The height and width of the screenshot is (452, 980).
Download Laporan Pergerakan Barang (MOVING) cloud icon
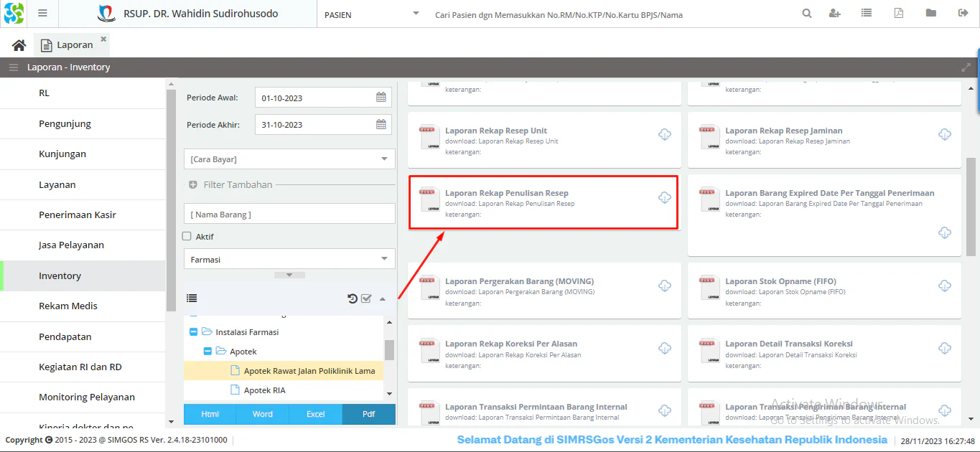665,286
